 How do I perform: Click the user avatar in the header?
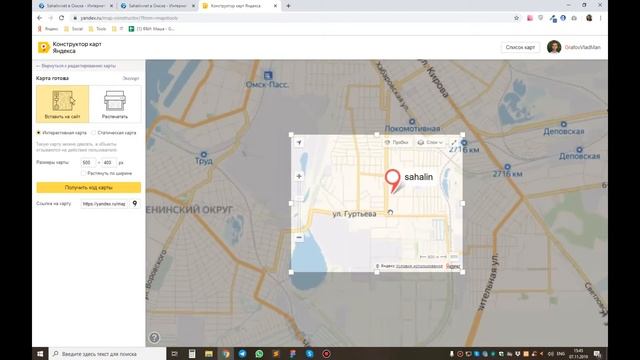(553, 47)
